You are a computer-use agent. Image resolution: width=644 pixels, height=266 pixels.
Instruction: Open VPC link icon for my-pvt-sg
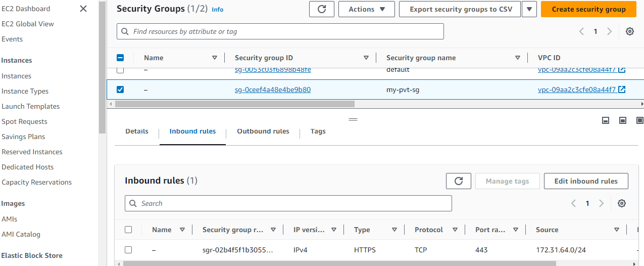point(622,90)
